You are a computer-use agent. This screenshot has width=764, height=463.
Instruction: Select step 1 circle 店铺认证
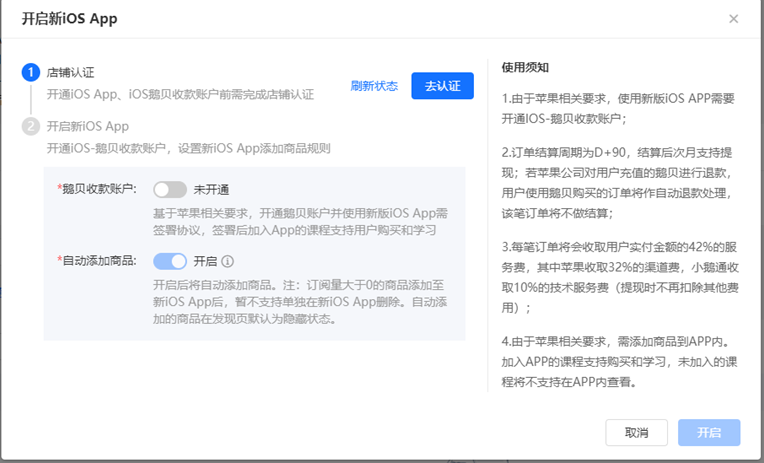(31, 73)
